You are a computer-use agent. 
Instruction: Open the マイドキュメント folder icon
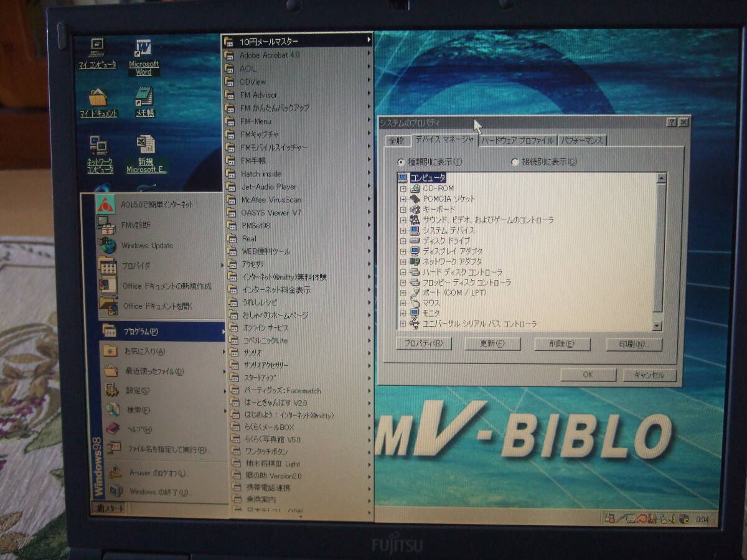[x=98, y=100]
